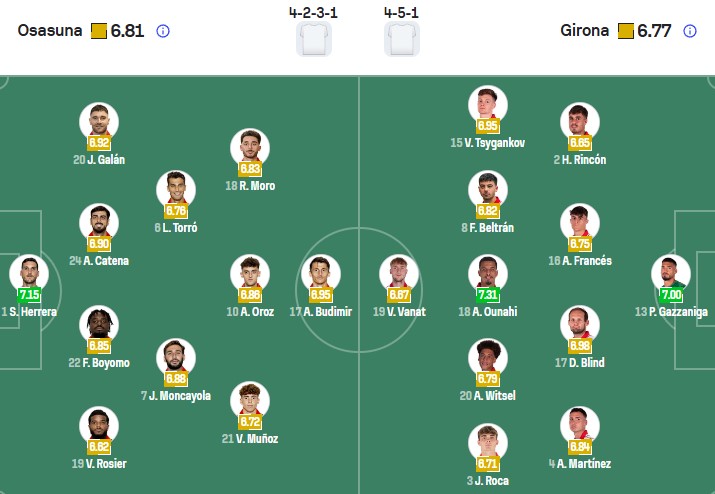Select the 4-2-3-1 formation shirt icon
The width and height of the screenshot is (715, 494).
315,38
